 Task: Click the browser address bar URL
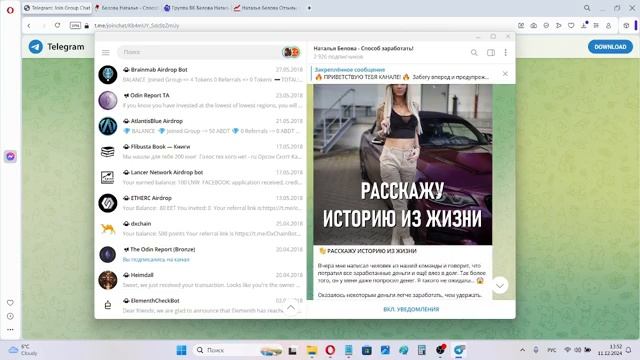(x=136, y=25)
